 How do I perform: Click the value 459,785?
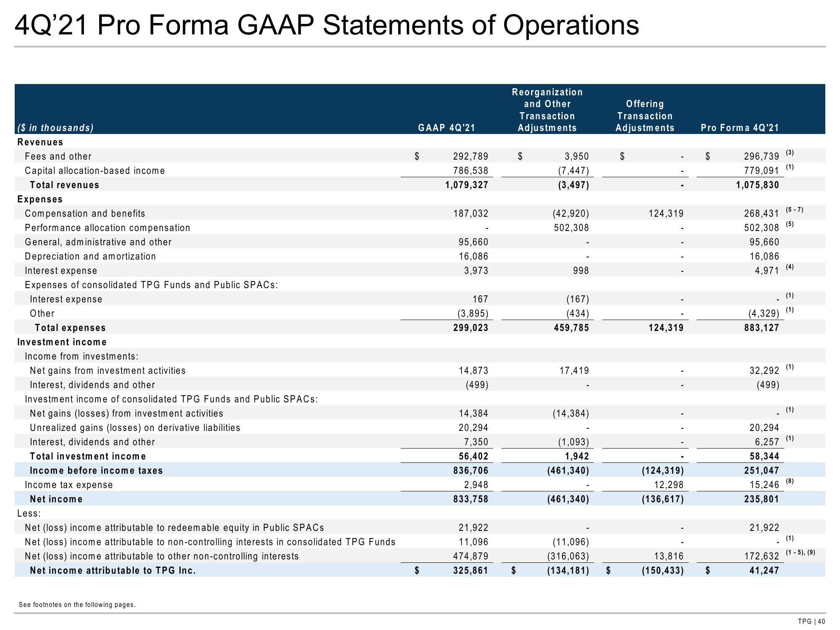tap(571, 328)
